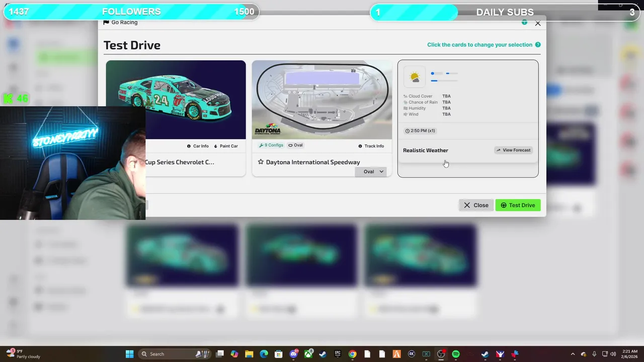Click the Humidity TBA row
The image size is (644, 362).
point(427,108)
